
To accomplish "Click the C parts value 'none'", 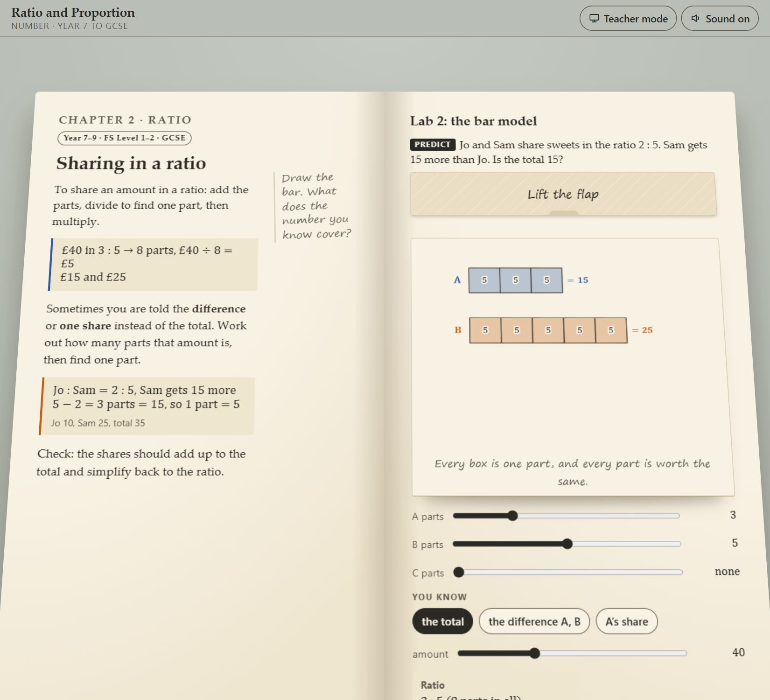I will coord(727,572).
